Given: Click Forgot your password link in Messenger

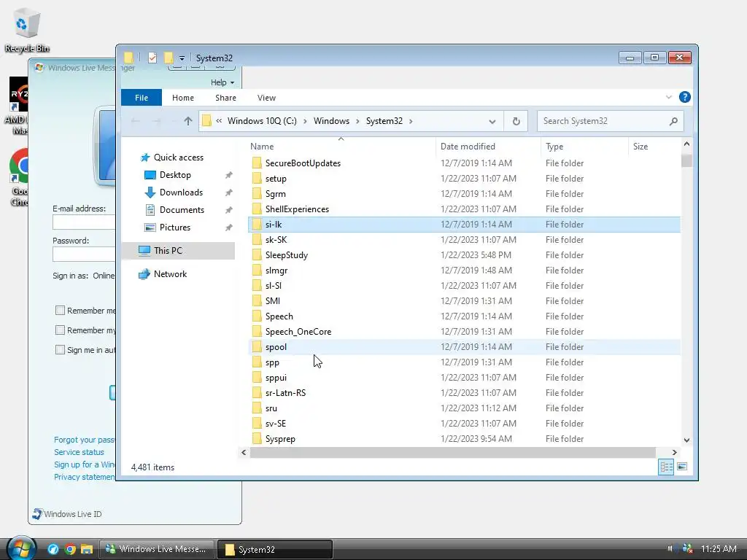Looking at the screenshot, I should pos(85,440).
